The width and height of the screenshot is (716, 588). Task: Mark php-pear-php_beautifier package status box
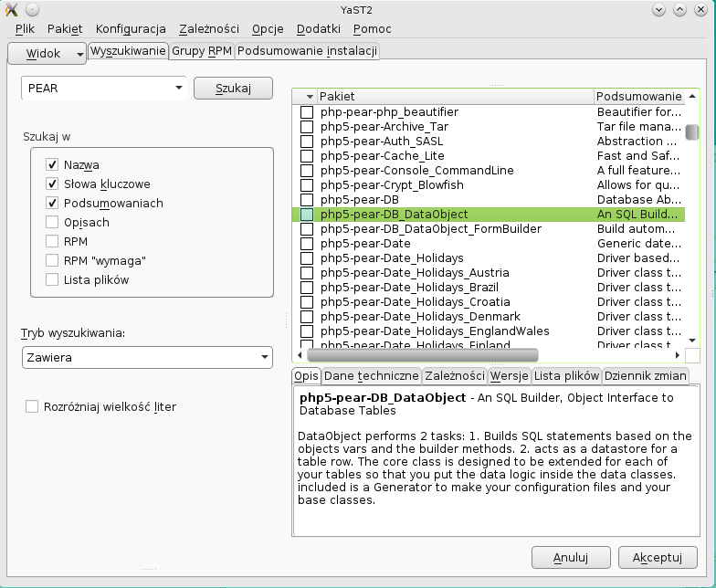click(x=307, y=112)
